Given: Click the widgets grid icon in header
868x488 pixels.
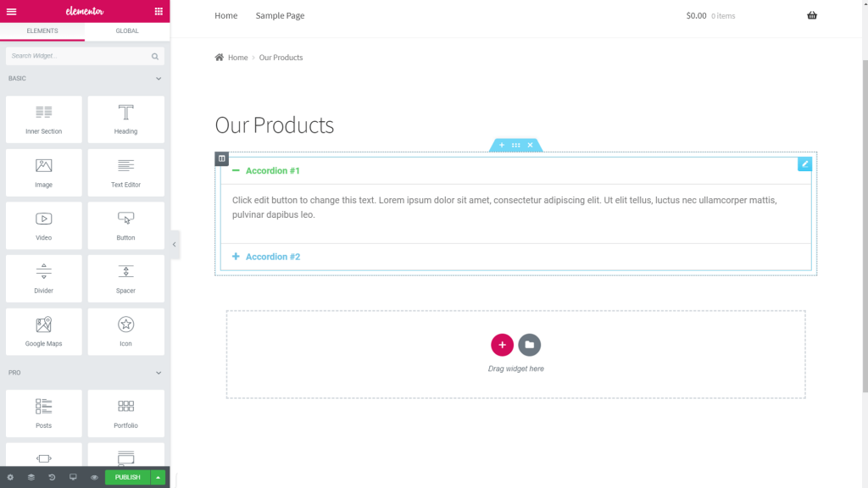Looking at the screenshot, I should click(159, 11).
